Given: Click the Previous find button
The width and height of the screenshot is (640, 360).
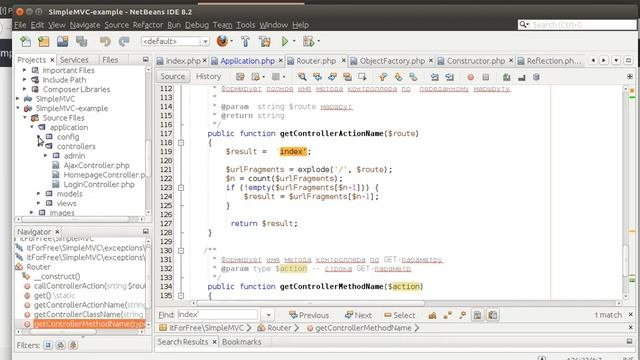Looking at the screenshot, I should click(309, 315).
